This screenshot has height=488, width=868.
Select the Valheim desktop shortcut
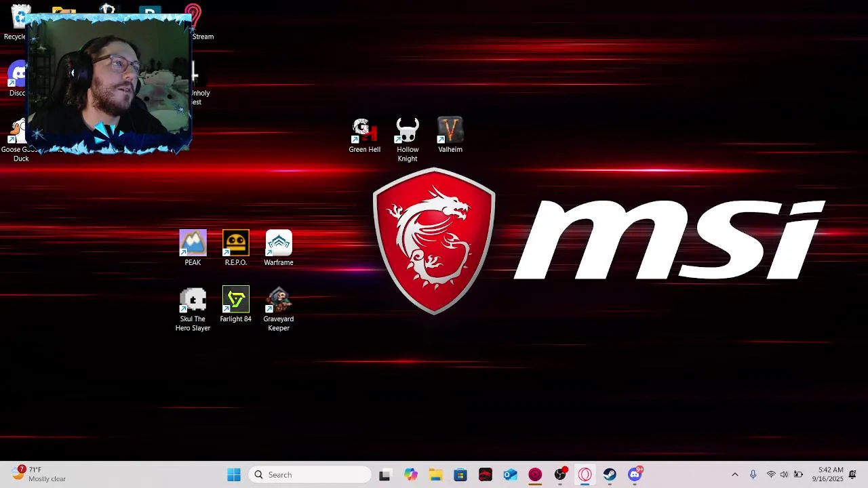pos(450,136)
